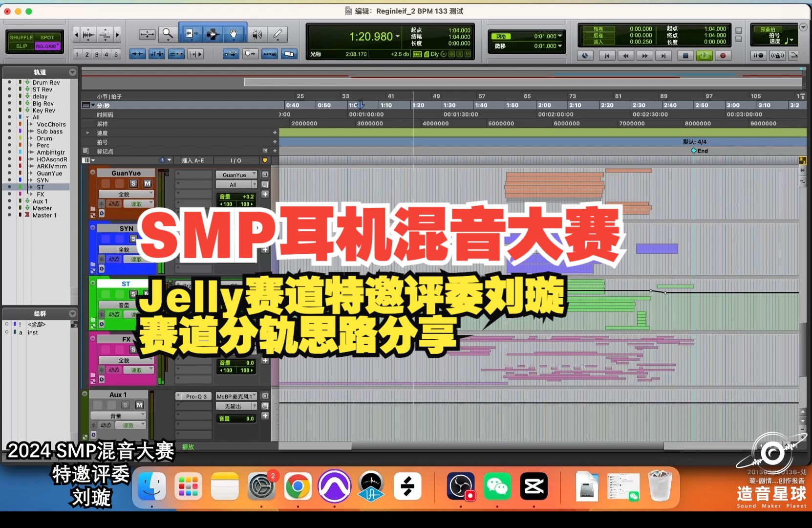This screenshot has width=812, height=528.
Task: Select Drum Rev in track list
Action: click(x=46, y=83)
